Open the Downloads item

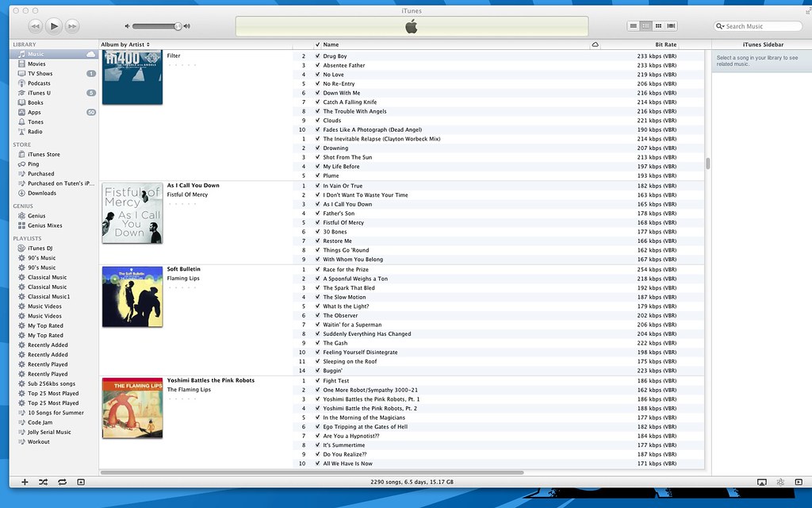click(x=42, y=193)
